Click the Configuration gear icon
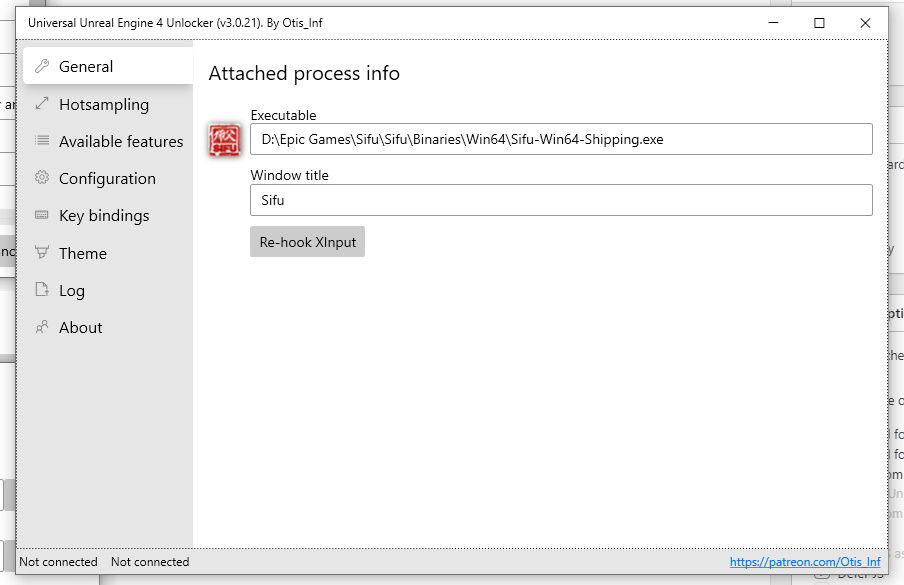Viewport: 904px width, 585px height. (x=42, y=178)
